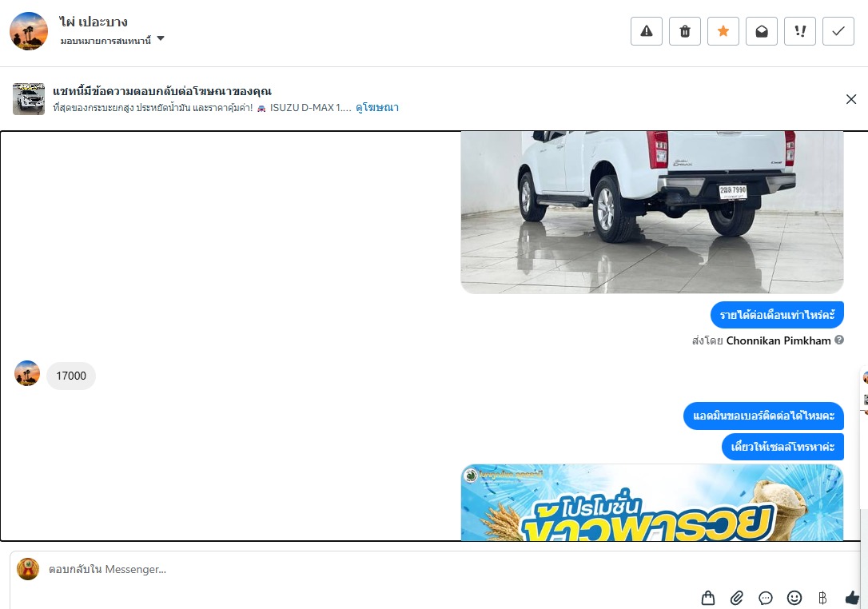Open ไผ่ เปอะบาง profile picture in header
The image size is (868, 609).
[x=29, y=31]
